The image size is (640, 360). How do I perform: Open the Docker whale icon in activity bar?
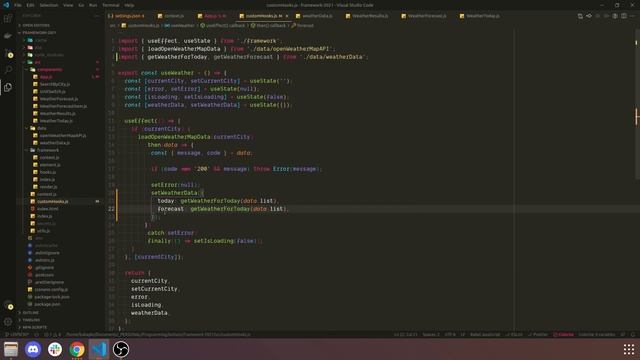[x=8, y=36]
